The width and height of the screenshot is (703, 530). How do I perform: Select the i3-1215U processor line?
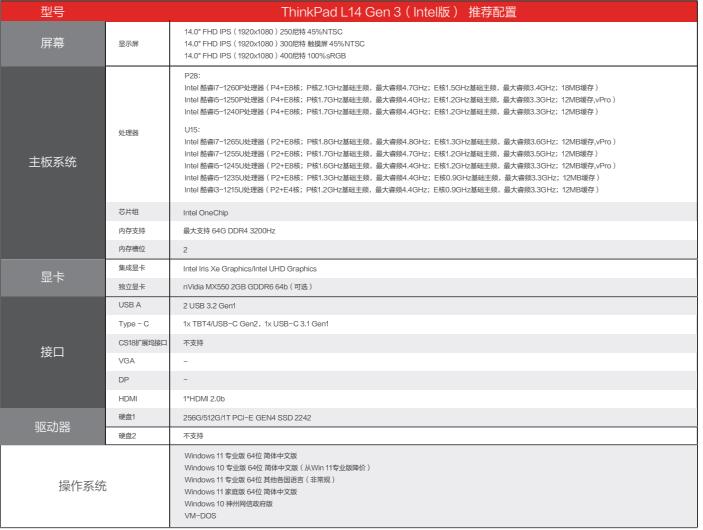coord(391,190)
